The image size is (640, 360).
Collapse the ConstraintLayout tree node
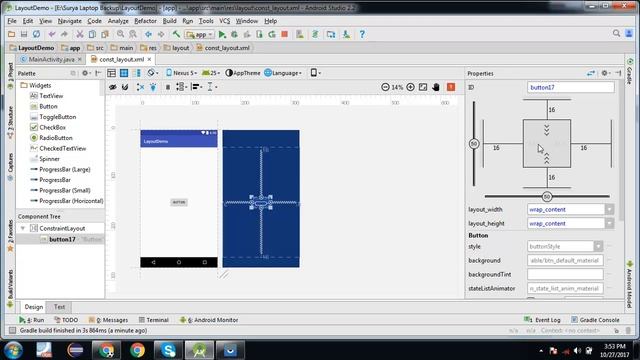[x=23, y=228]
